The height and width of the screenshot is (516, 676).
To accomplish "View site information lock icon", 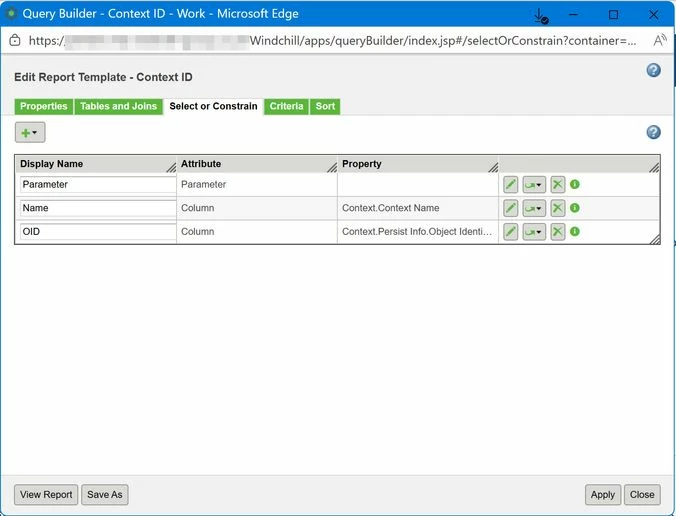I will point(15,41).
